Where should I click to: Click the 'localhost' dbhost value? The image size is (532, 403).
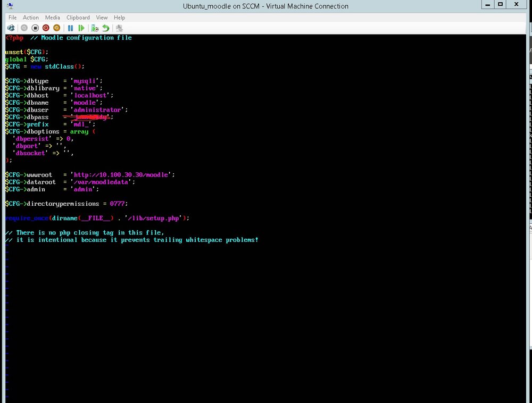[x=90, y=96]
